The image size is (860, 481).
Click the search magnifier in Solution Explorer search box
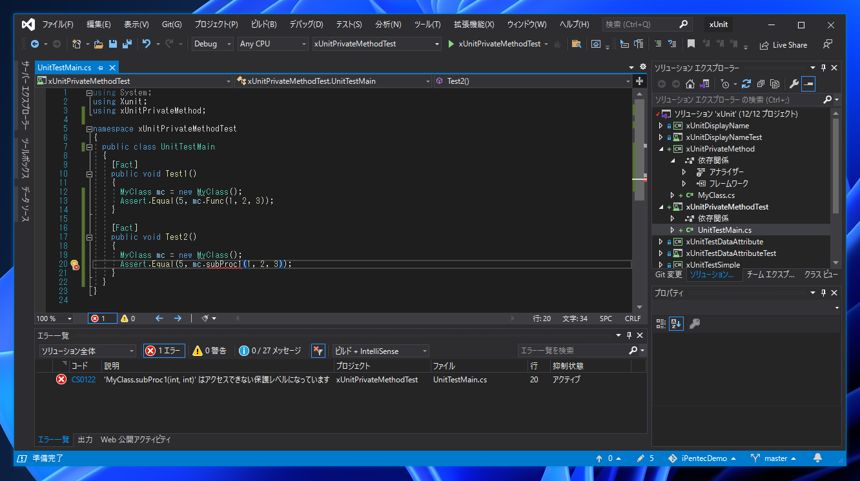827,99
